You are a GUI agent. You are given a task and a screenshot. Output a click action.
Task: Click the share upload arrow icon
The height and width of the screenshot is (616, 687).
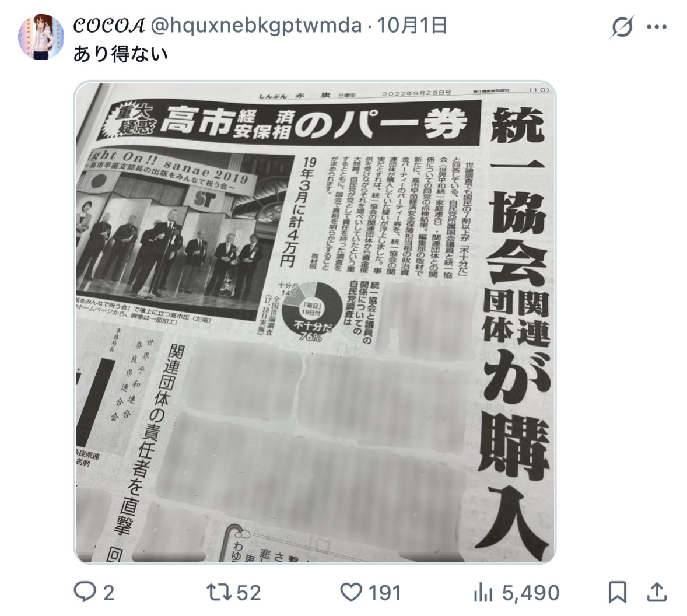[x=656, y=592]
